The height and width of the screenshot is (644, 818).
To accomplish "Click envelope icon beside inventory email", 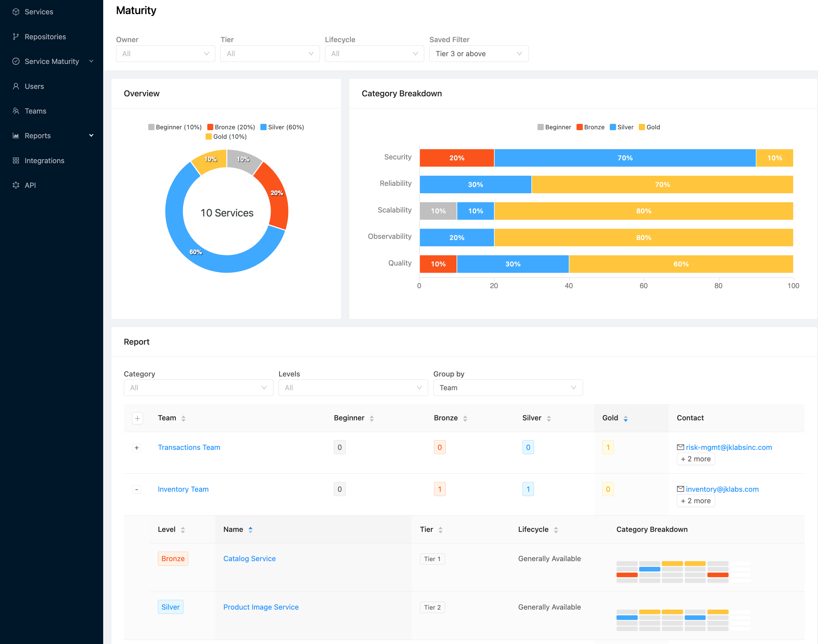I will point(680,489).
